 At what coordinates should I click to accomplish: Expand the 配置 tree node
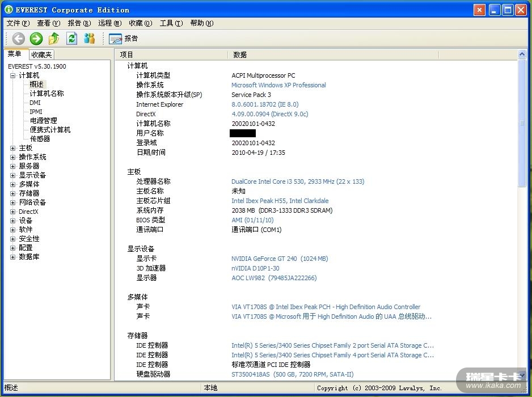click(x=12, y=248)
